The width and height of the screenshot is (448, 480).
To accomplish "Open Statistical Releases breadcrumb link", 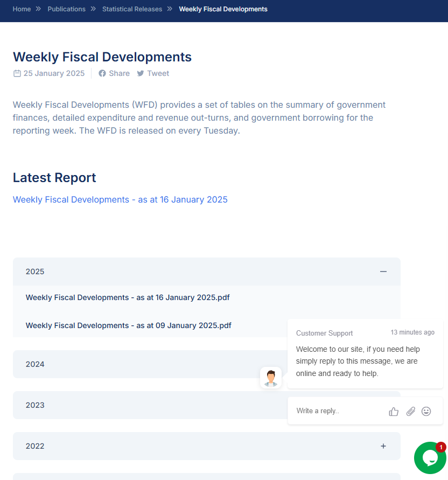I will tap(132, 9).
